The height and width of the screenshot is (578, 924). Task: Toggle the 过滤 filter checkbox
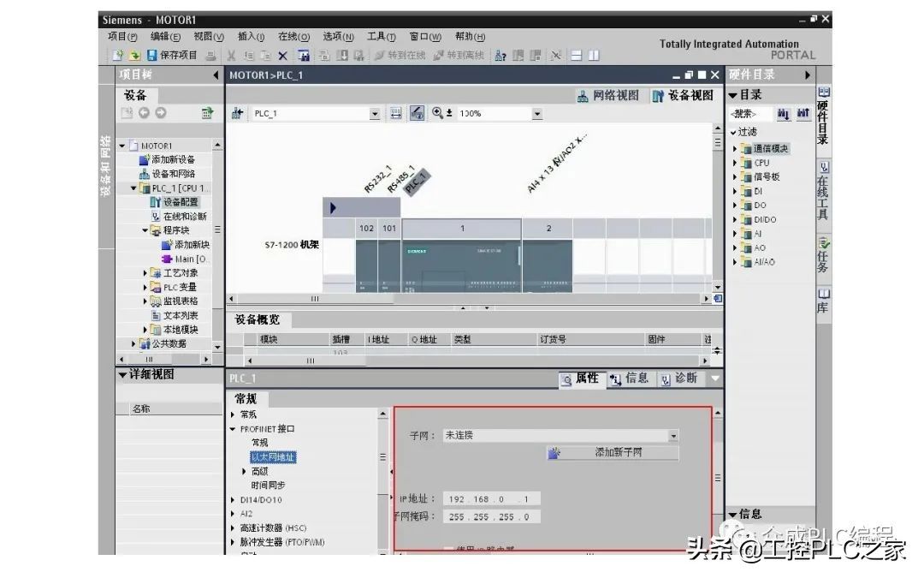pyautogui.click(x=733, y=132)
